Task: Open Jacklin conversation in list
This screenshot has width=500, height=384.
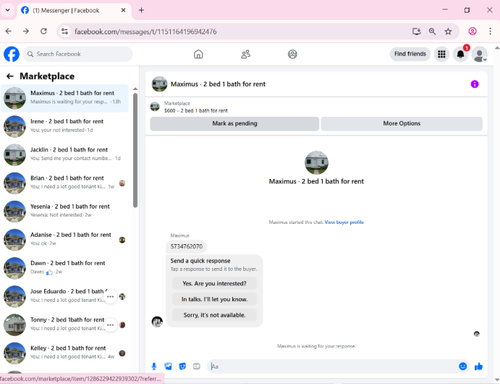Action: coord(65,155)
